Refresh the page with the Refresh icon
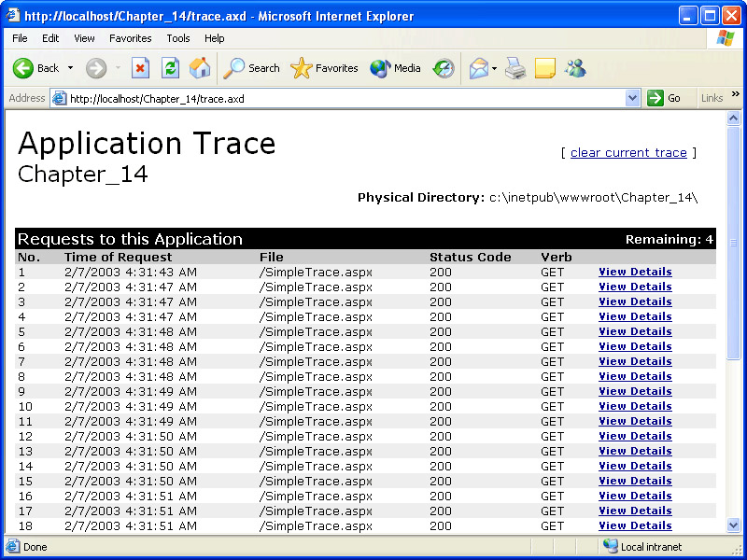The image size is (747, 560). (x=170, y=68)
